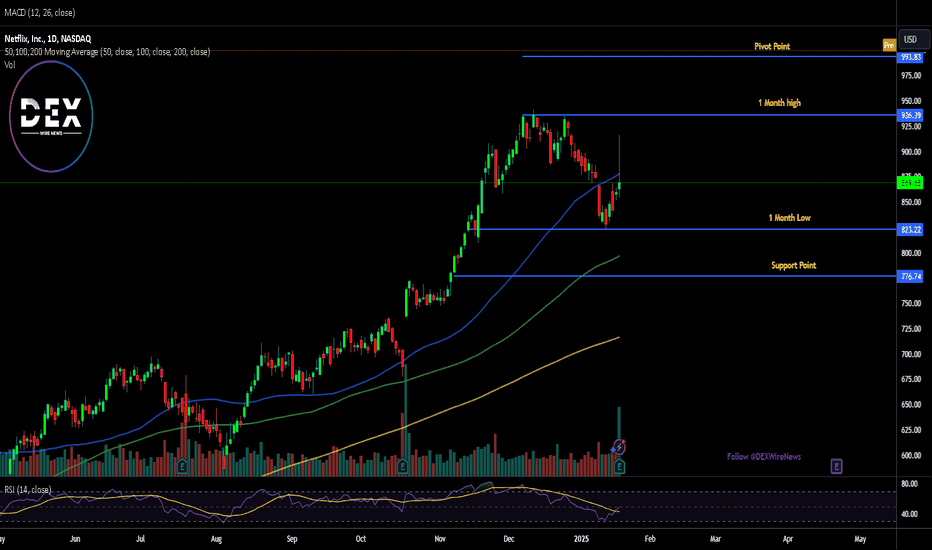Click the Nov label on the time axis
The image size is (932, 550).
[x=440, y=539]
